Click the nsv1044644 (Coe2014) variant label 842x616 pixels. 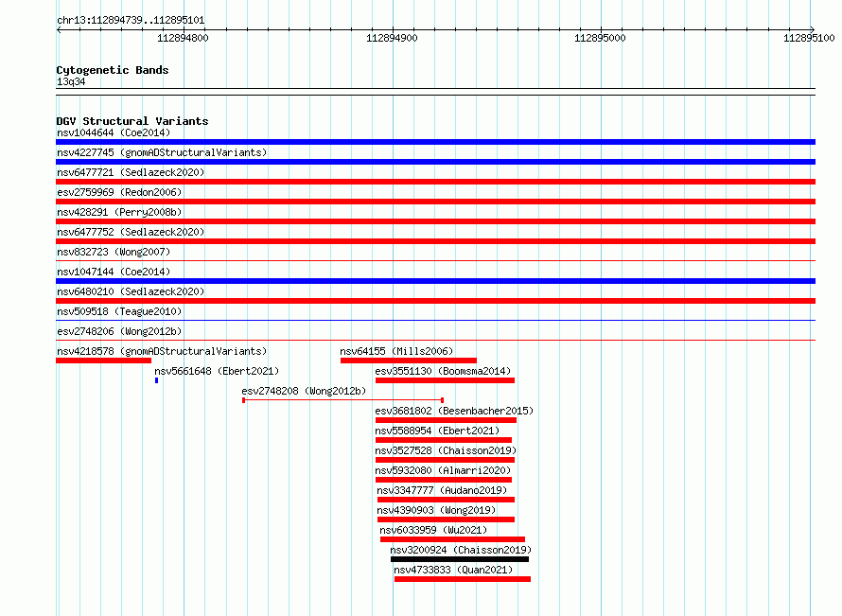114,132
